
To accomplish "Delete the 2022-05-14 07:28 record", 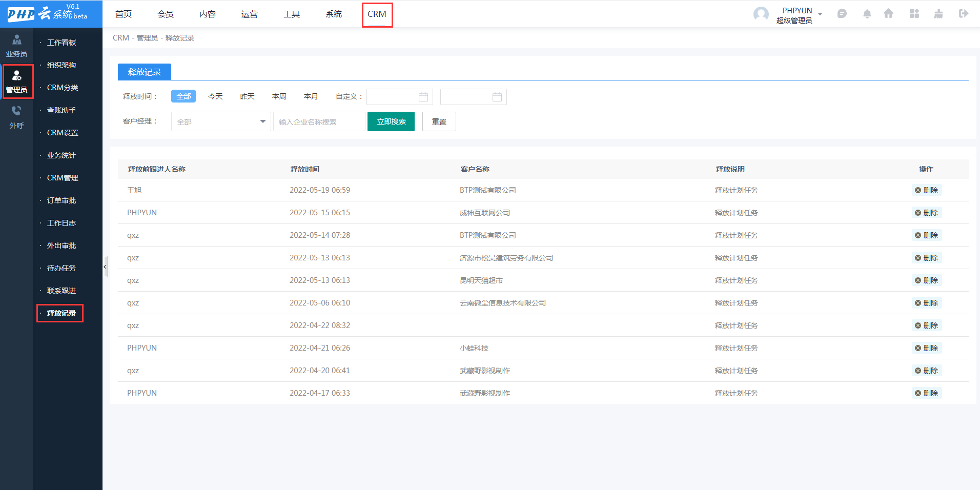I will 927,235.
